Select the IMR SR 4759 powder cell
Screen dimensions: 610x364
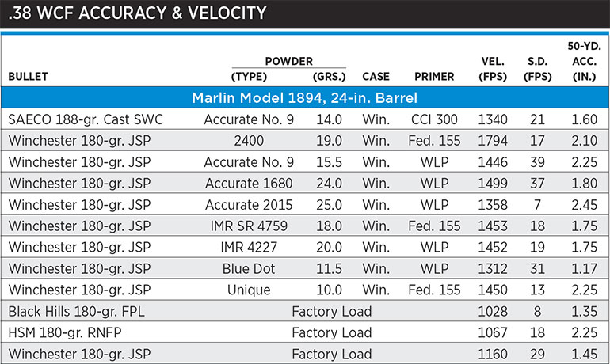coord(249,226)
